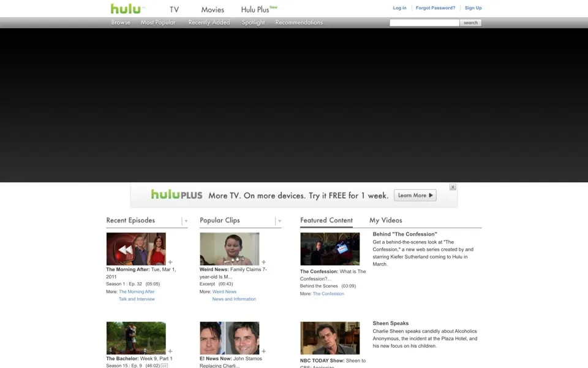This screenshot has height=368, width=588.
Task: Play NBC TODAY Show Sheen thumbnail
Action: [x=330, y=338]
